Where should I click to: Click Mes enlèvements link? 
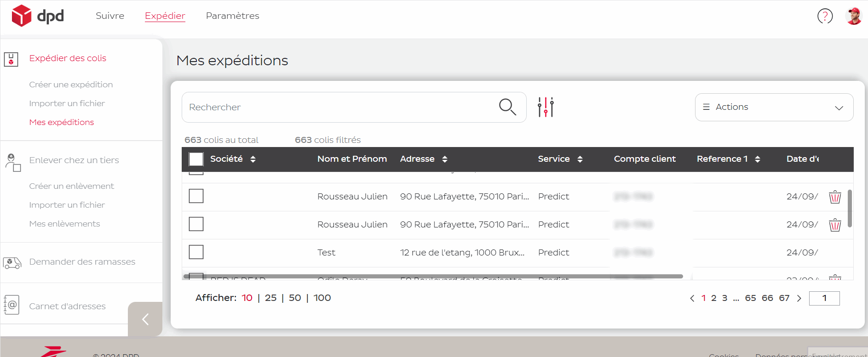[x=65, y=224]
